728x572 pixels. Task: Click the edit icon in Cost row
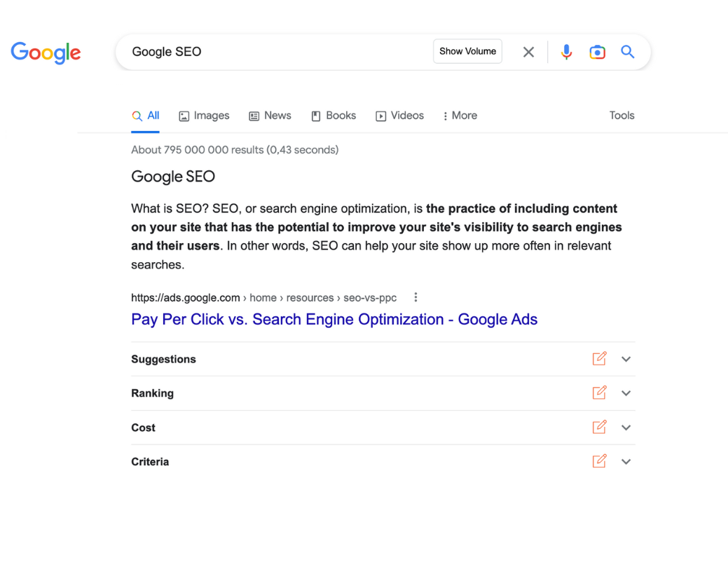pos(599,427)
